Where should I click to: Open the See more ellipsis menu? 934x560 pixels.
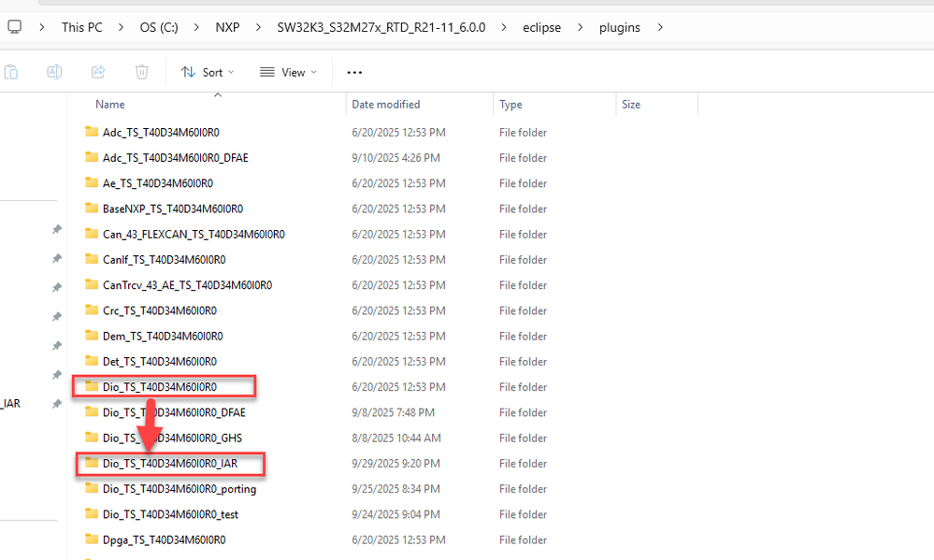click(x=354, y=72)
